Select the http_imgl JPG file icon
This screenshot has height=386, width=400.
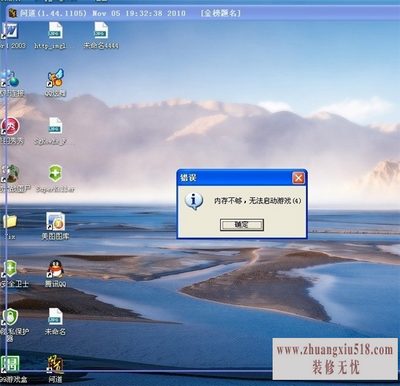[55, 31]
